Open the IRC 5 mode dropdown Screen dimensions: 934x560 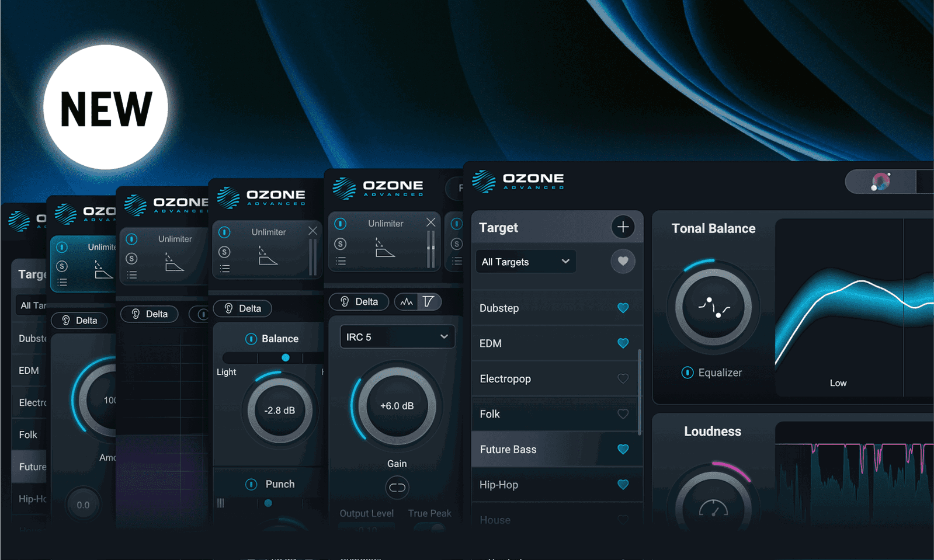click(397, 337)
